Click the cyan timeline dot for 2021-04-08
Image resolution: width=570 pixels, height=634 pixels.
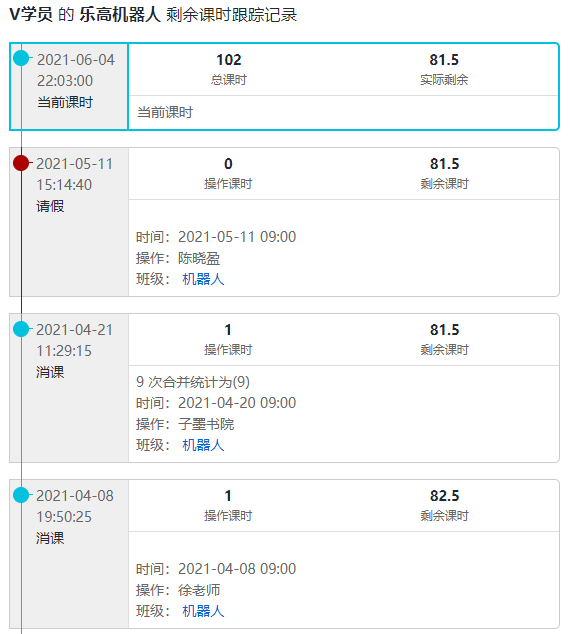[21, 495]
